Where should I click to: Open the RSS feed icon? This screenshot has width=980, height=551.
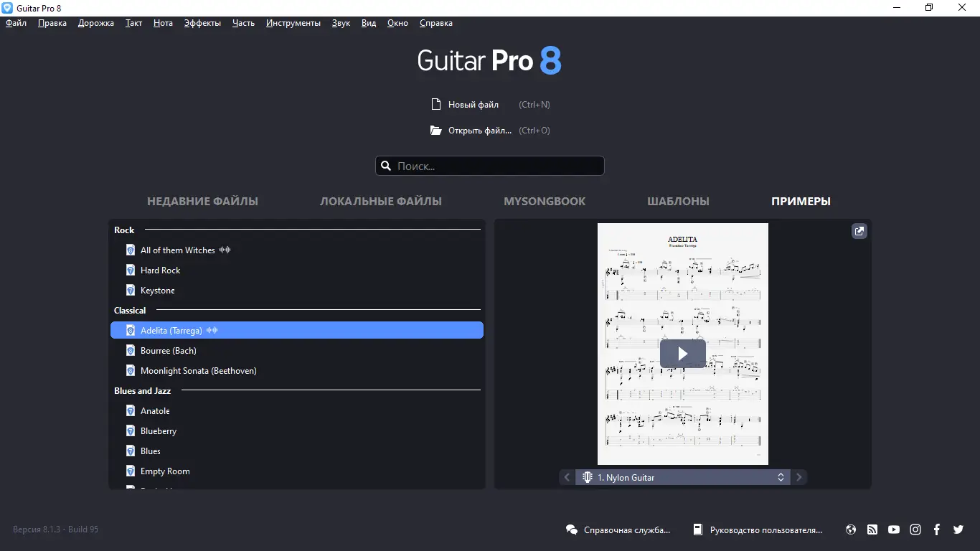point(872,529)
